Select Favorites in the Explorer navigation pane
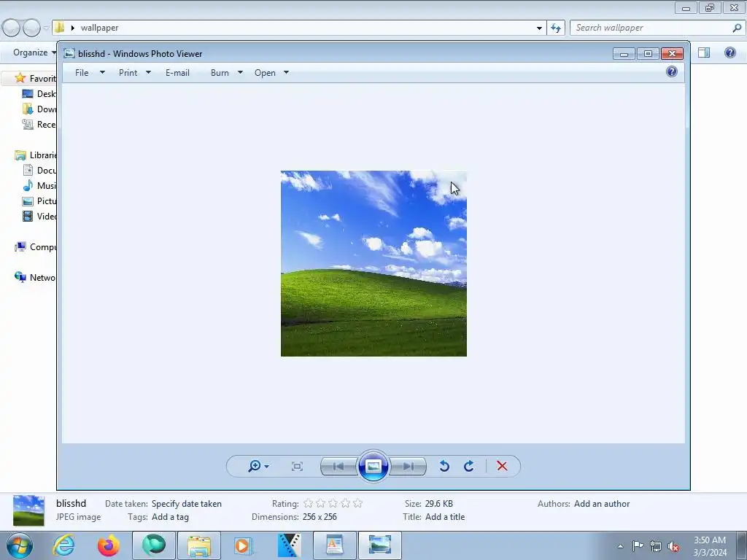747x560 pixels. pyautogui.click(x=35, y=78)
